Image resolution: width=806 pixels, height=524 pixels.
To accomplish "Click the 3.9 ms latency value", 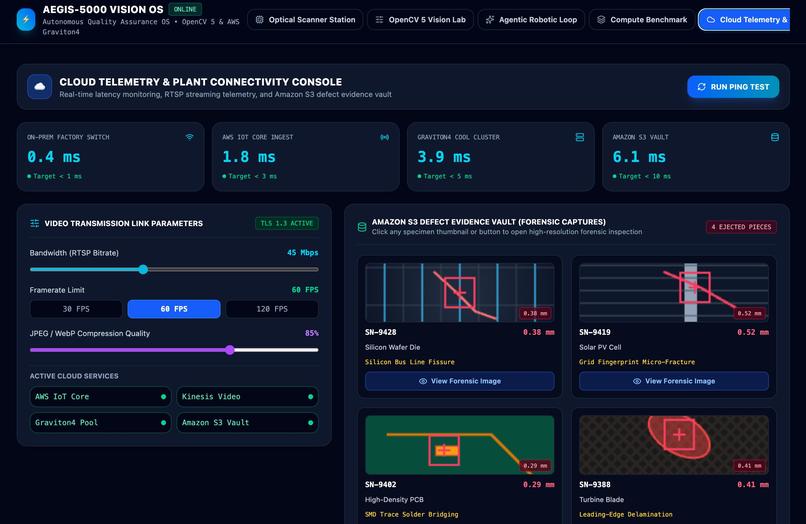I will coord(444,157).
